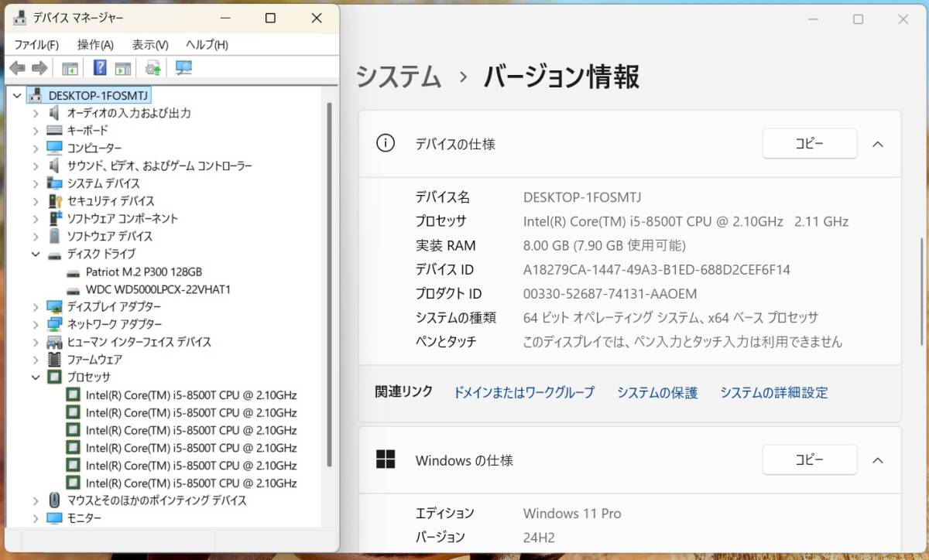This screenshot has width=929, height=560.
Task: Expand the オーディオの入力および出力 node
Action: coord(36,113)
